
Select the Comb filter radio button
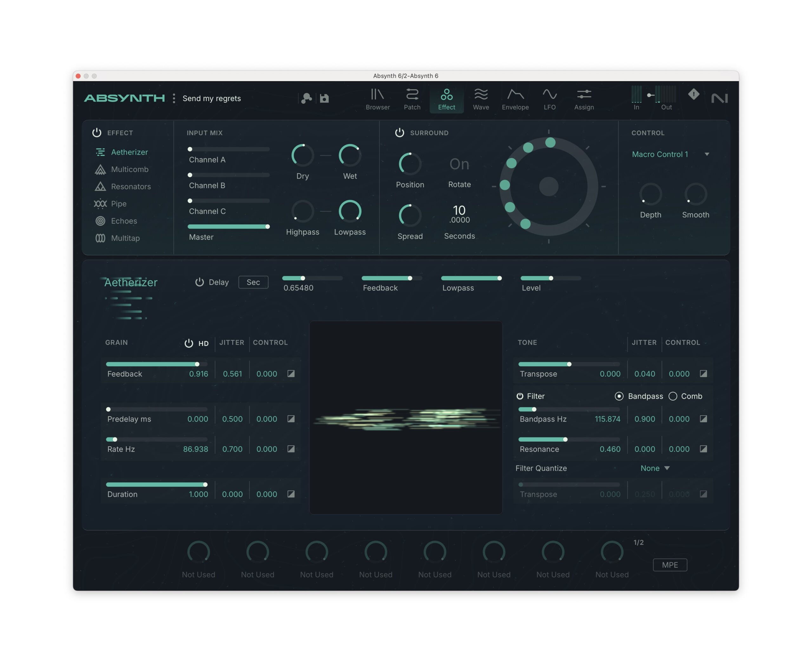coord(673,396)
